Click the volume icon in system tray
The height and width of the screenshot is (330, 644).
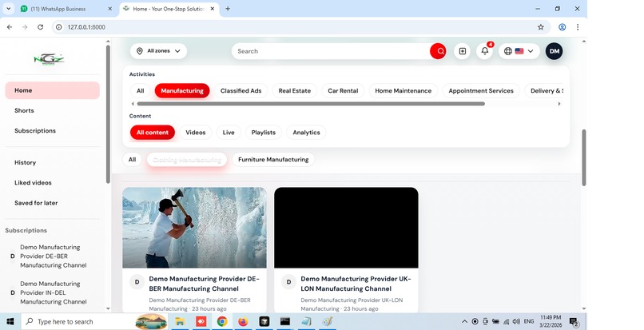(516, 321)
